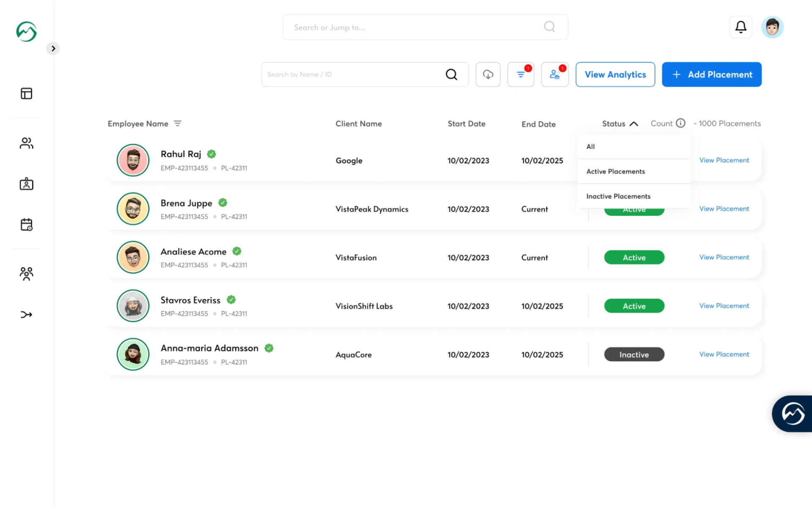Open the employee ID badge section
The image size is (812, 508).
pyautogui.click(x=26, y=184)
